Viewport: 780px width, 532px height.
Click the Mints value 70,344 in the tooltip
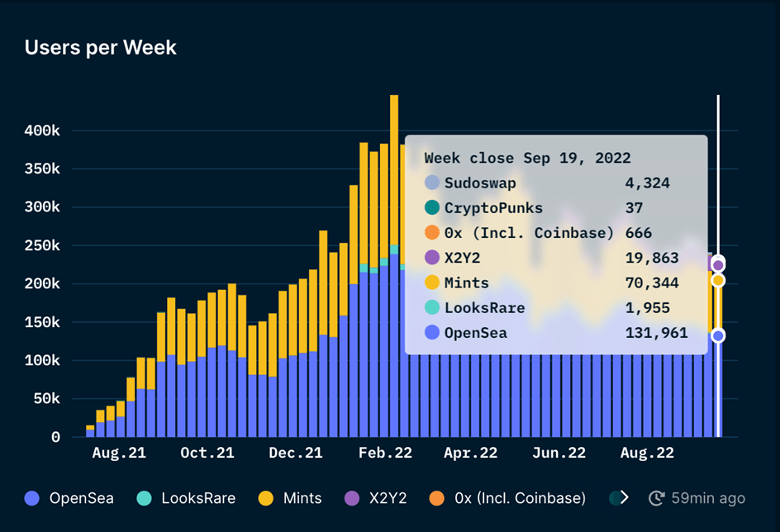click(x=652, y=283)
